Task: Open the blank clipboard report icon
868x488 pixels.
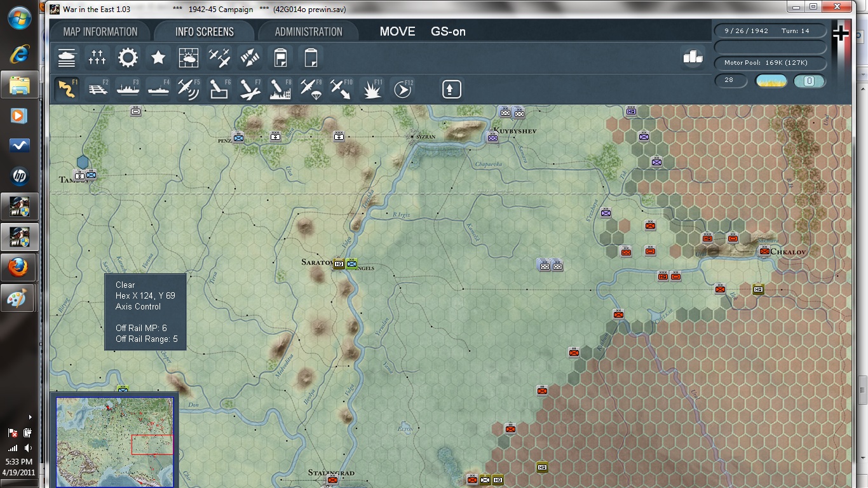Action: pyautogui.click(x=311, y=58)
